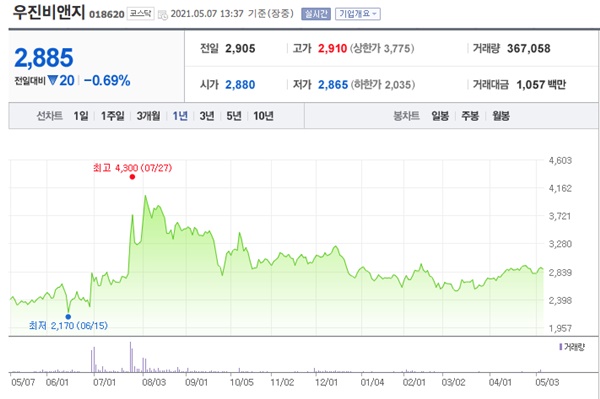Viewport: 600px width, 399px height.
Task: Click the 거래량 value 367,058
Action: [x=529, y=49]
